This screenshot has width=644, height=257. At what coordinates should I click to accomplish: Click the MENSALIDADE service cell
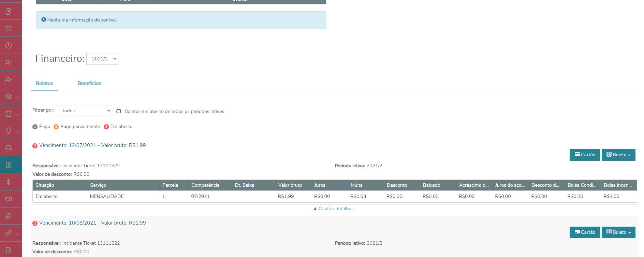tap(107, 196)
